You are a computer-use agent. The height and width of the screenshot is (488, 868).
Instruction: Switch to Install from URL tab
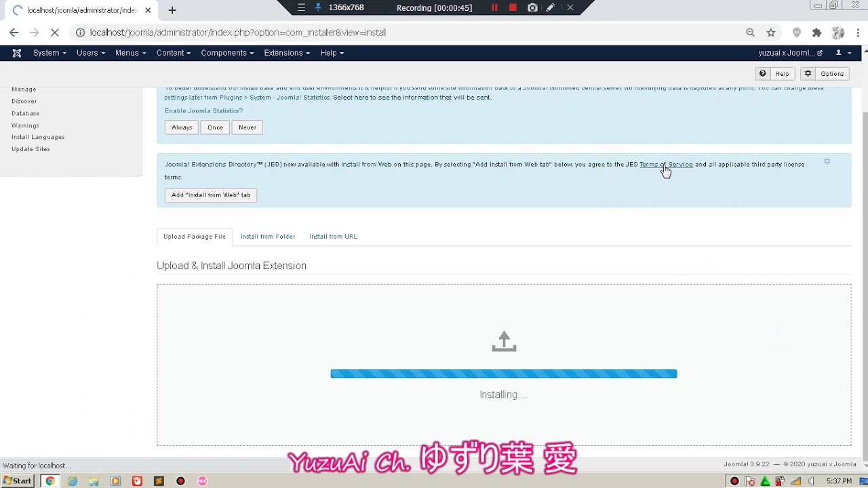[334, 237]
